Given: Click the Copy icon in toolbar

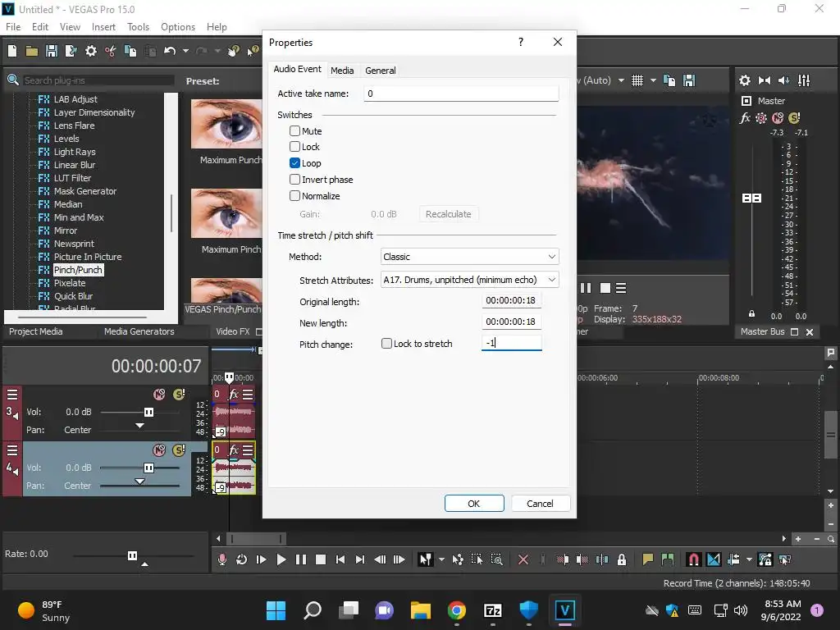Looking at the screenshot, I should click(130, 51).
